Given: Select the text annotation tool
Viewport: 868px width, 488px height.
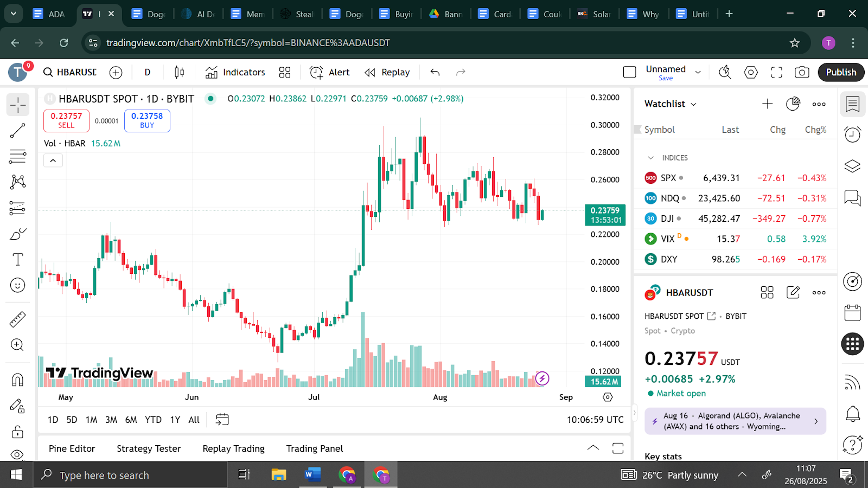Looking at the screenshot, I should [18, 259].
